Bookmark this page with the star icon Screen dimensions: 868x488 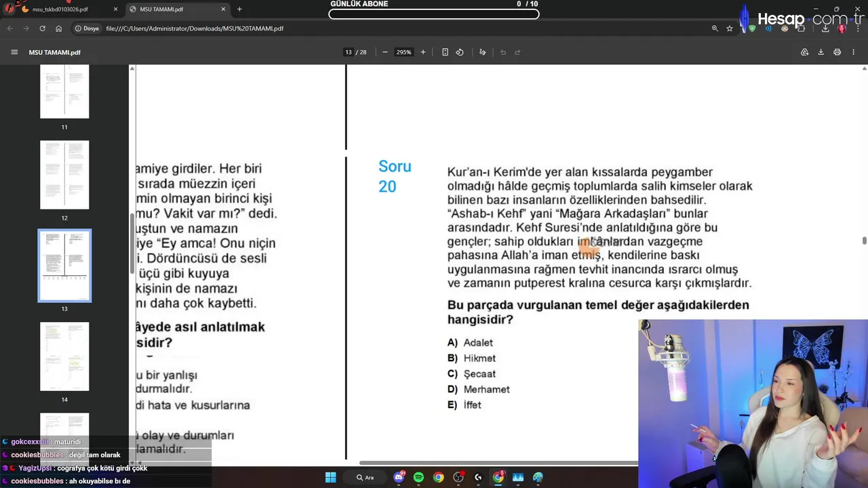(x=730, y=28)
